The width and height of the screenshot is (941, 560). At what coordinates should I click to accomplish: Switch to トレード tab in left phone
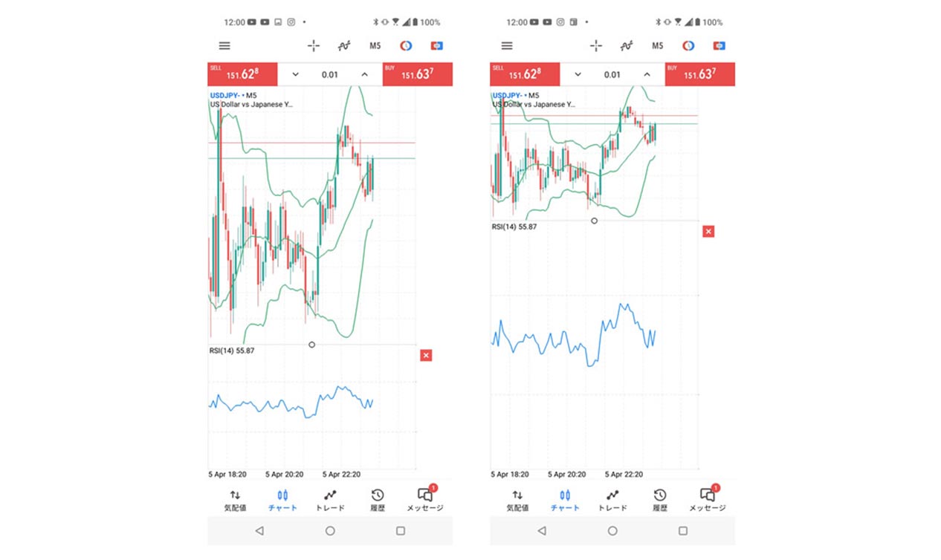(x=330, y=501)
